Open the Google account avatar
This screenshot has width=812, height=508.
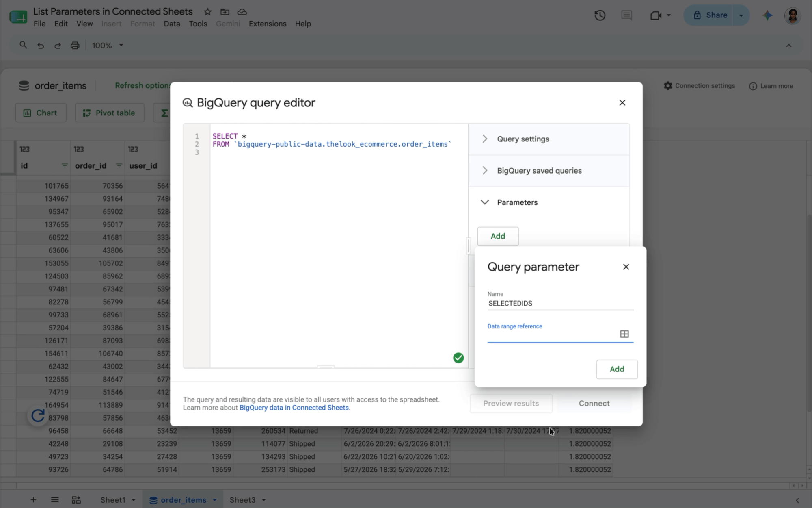(793, 15)
